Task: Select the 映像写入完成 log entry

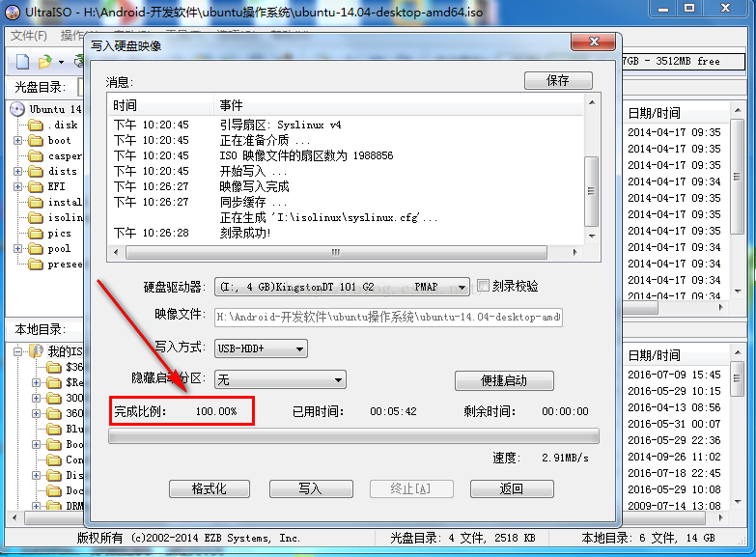Action: 254,186
